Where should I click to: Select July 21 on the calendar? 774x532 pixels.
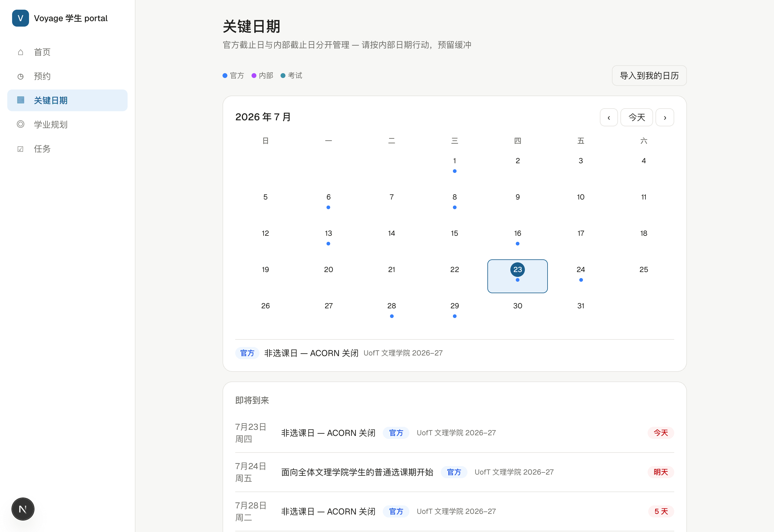click(391, 276)
